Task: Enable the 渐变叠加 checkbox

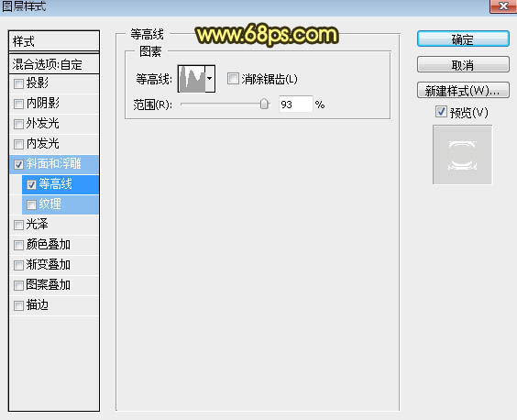Action: click(18, 265)
